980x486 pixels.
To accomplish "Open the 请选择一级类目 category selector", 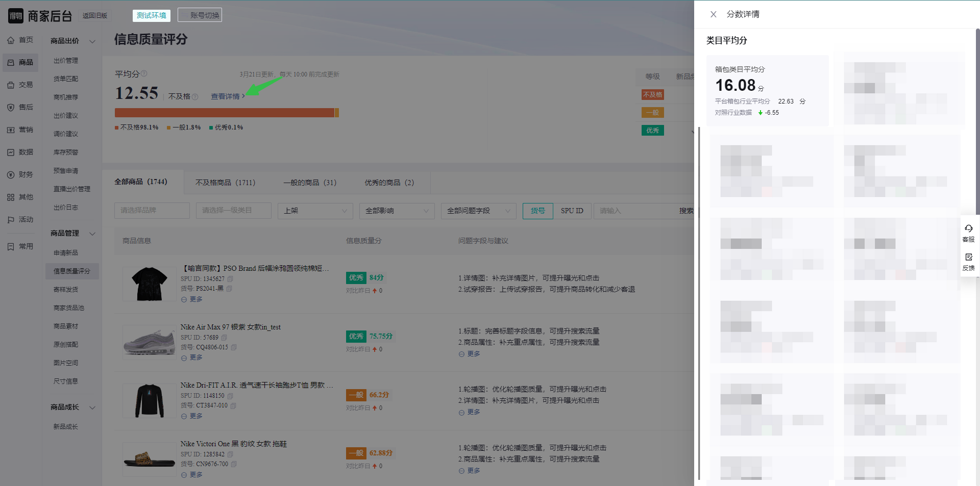I will point(234,211).
